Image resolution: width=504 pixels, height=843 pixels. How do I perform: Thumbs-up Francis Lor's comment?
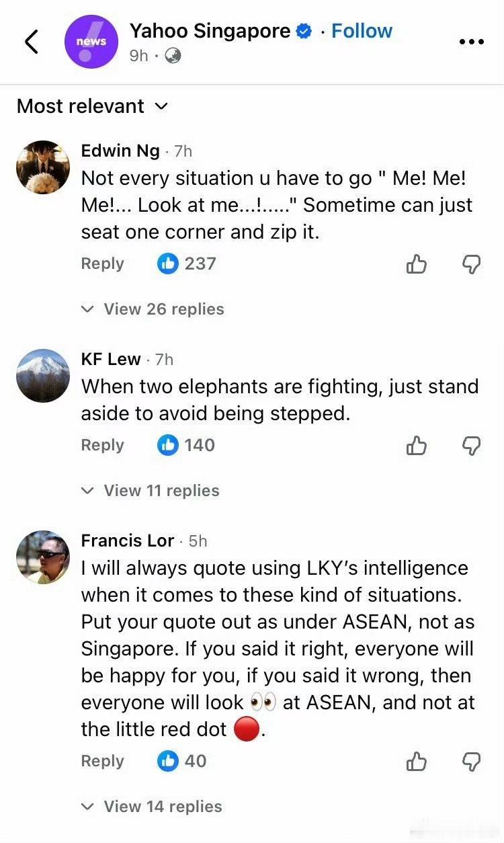pyautogui.click(x=417, y=762)
